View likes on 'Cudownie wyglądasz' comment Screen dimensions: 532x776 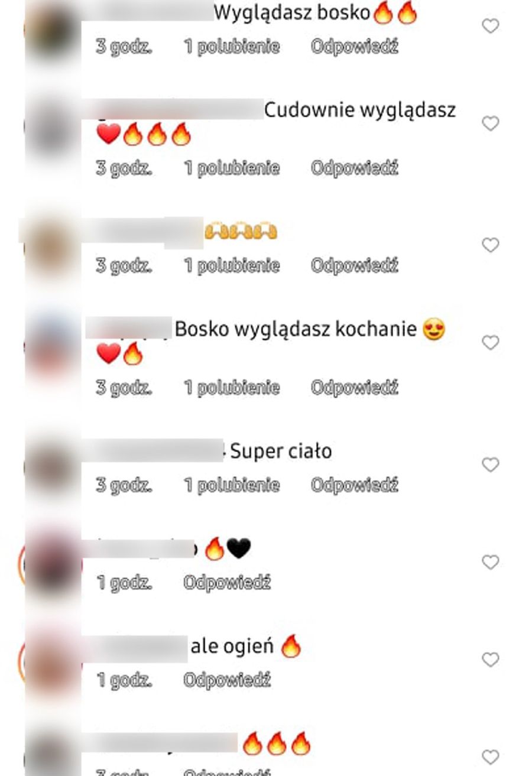pos(232,168)
